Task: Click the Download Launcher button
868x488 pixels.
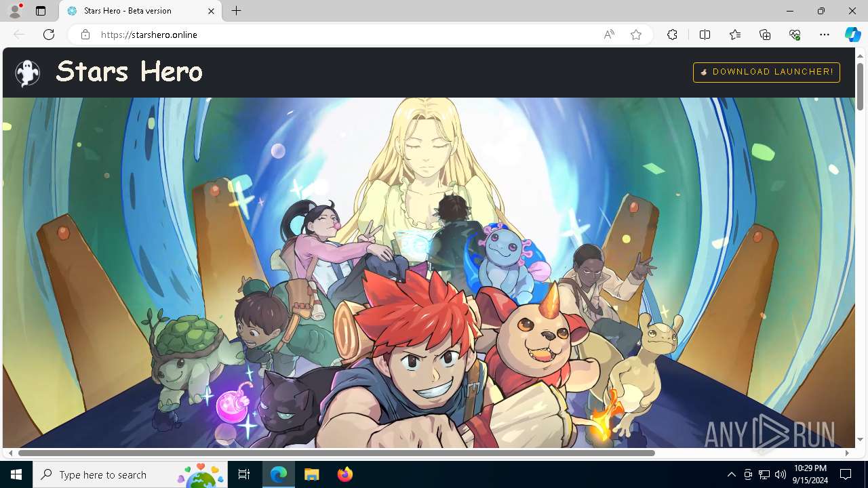Action: point(766,72)
